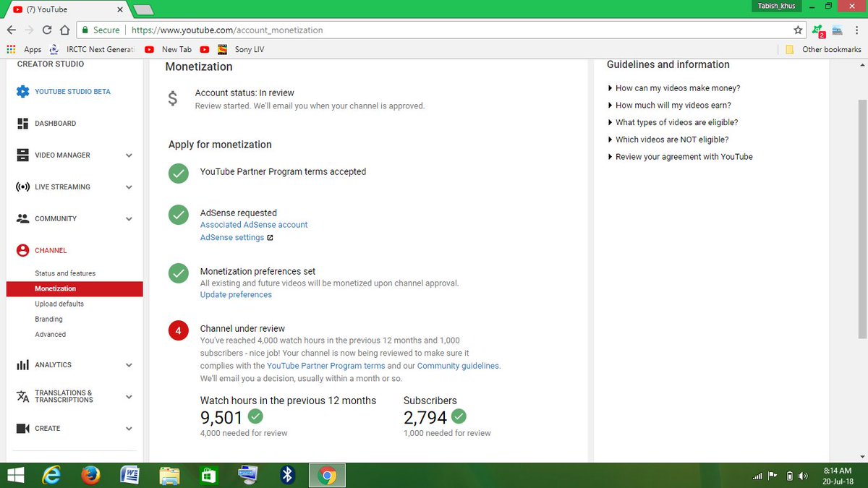Open the browser home icon
Image resolution: width=868 pixels, height=488 pixels.
coord(64,30)
